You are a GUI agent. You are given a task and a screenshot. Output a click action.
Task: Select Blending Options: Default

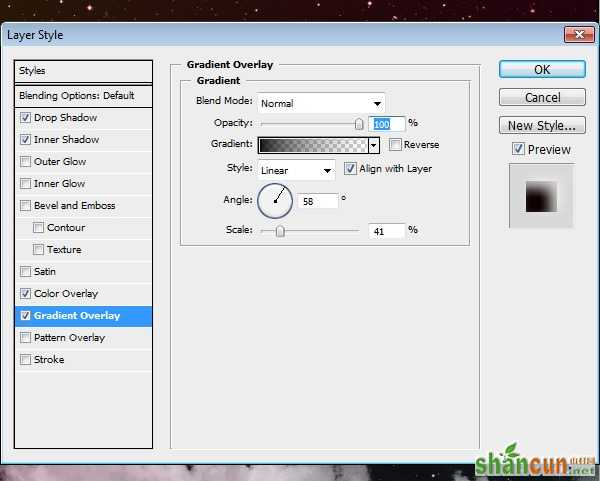(x=83, y=96)
